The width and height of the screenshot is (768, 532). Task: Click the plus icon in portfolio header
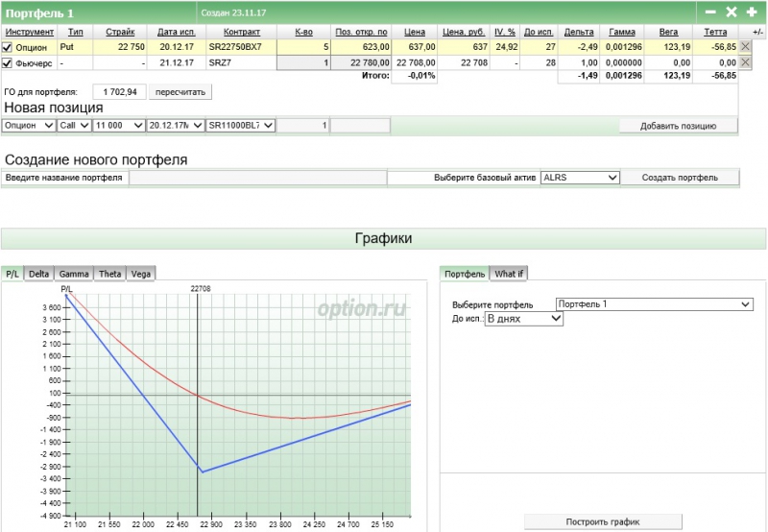[x=751, y=12]
